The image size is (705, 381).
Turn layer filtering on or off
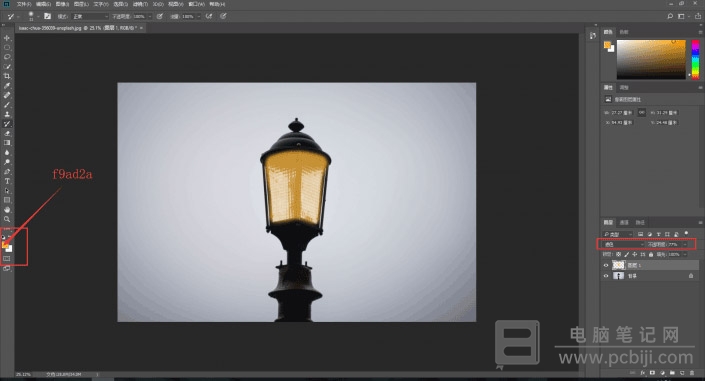[x=687, y=233]
